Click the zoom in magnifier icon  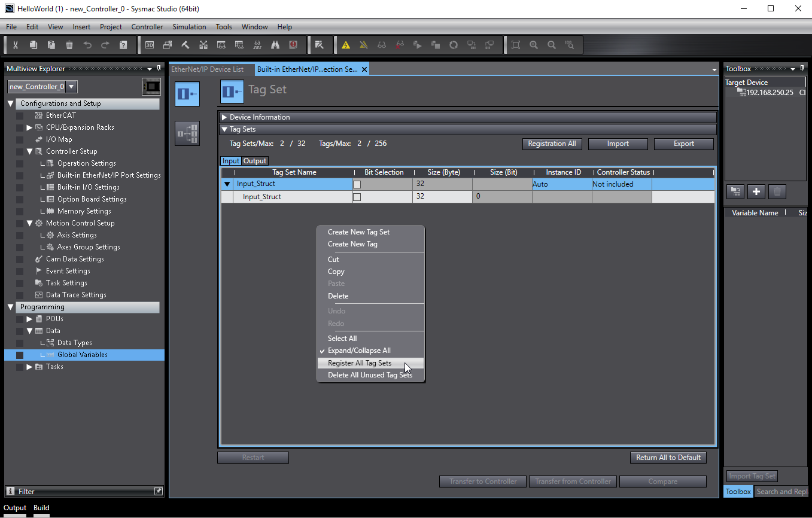point(534,45)
